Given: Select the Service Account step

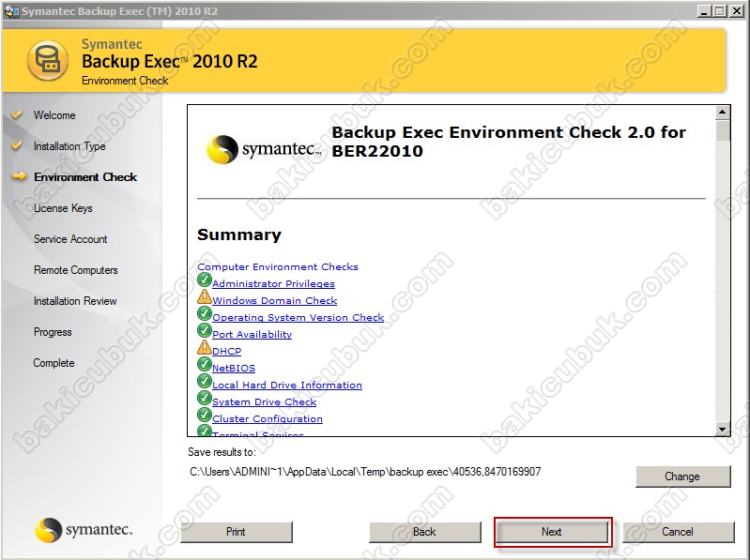Looking at the screenshot, I should 70,239.
